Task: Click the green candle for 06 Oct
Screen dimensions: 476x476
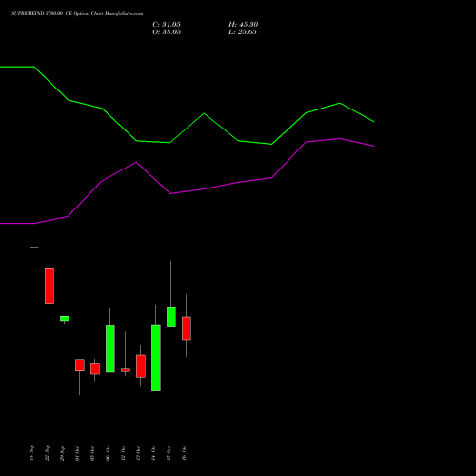Action: (x=110, y=348)
